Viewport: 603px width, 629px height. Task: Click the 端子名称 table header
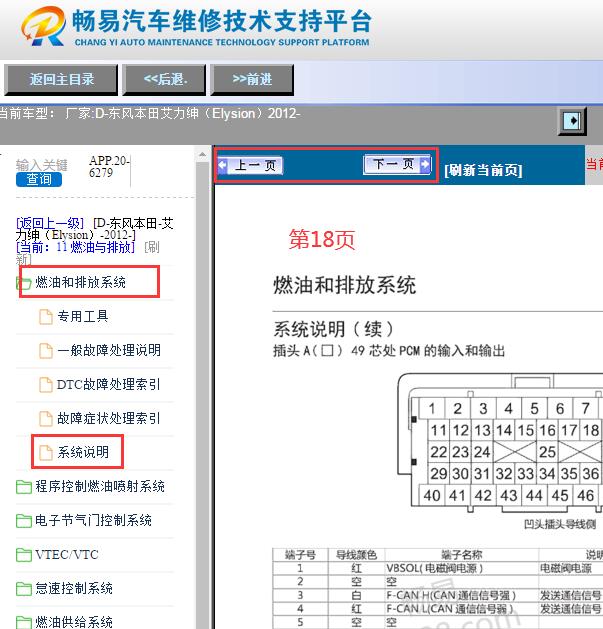pos(461,555)
